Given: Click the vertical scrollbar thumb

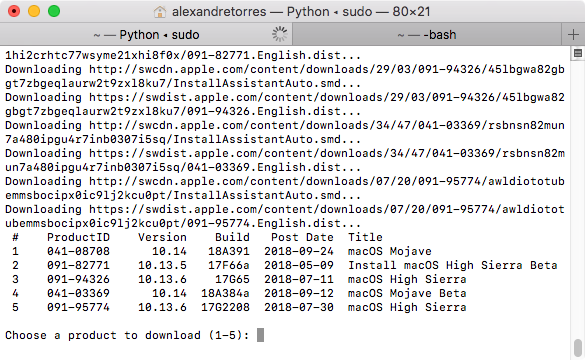Looking at the screenshot, I should pyautogui.click(x=578, y=348).
